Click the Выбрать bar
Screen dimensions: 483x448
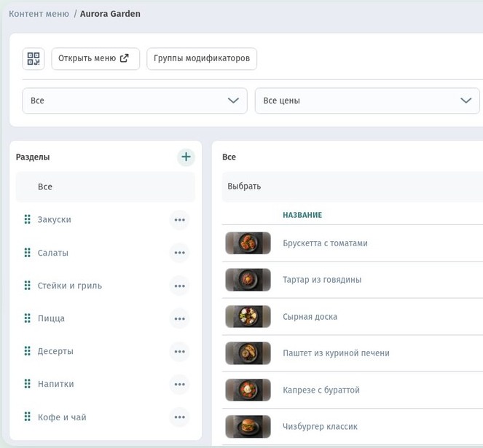pyautogui.click(x=353, y=186)
